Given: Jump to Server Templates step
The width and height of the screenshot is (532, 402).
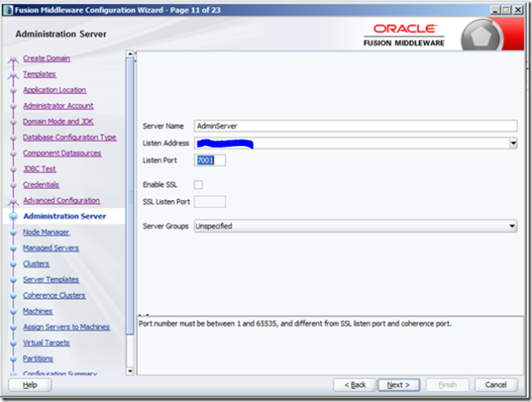Looking at the screenshot, I should point(51,279).
